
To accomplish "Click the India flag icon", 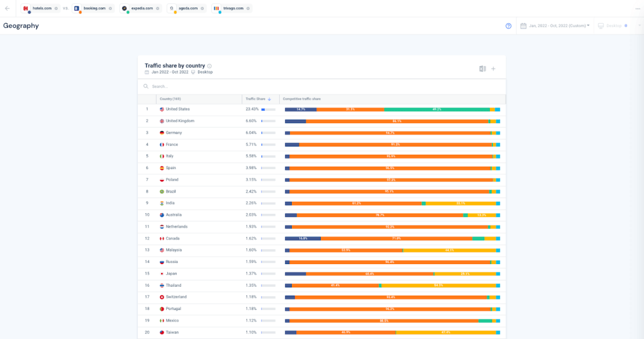I will click(162, 203).
